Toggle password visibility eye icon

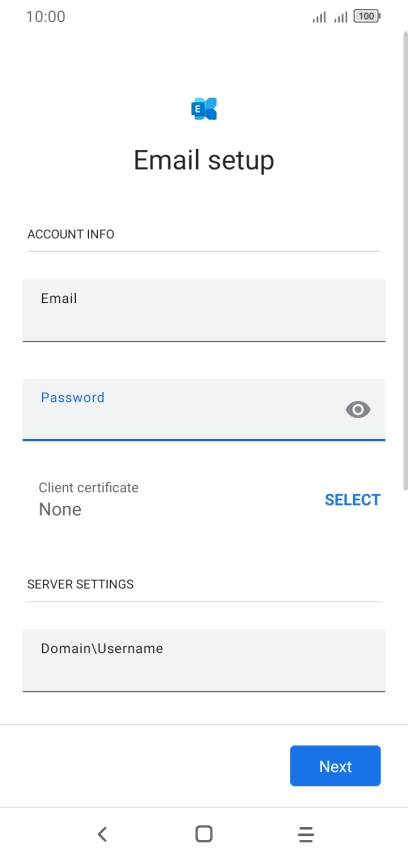click(x=358, y=410)
